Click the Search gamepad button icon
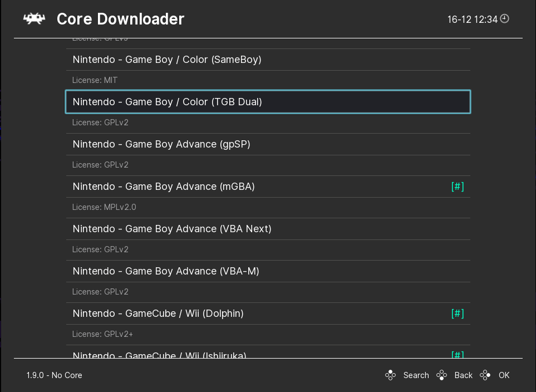Viewport: 536px width, 392px height. 390,375
